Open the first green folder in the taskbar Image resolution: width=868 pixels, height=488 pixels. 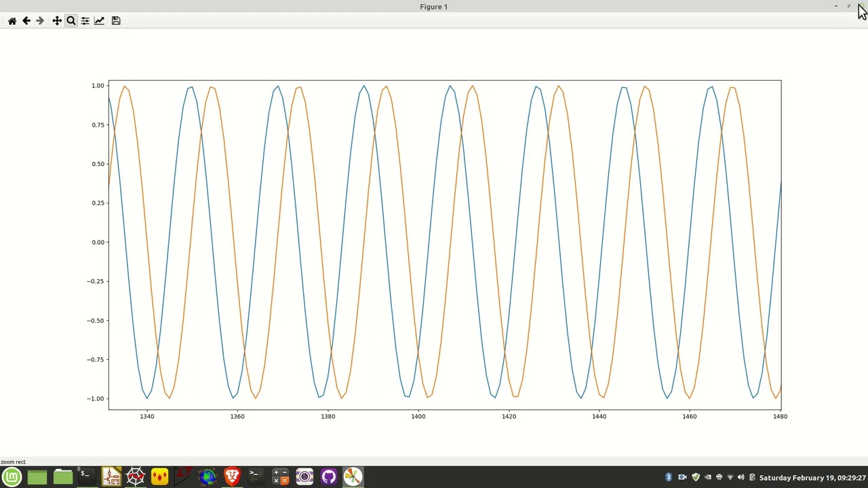coord(37,477)
